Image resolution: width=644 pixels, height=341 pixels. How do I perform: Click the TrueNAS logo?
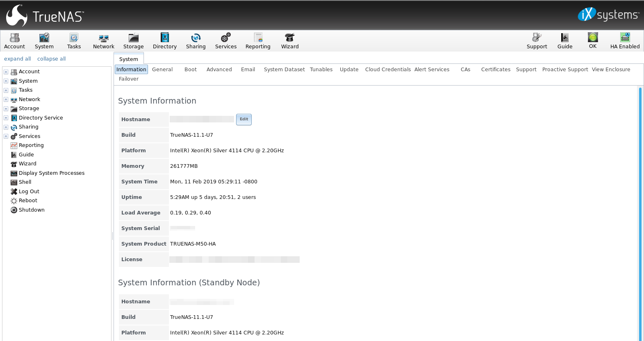coord(45,16)
